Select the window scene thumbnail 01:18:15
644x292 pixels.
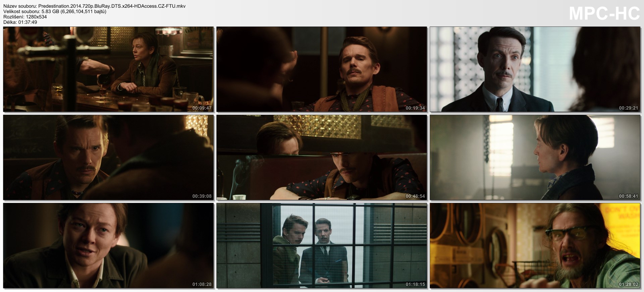[322, 246]
